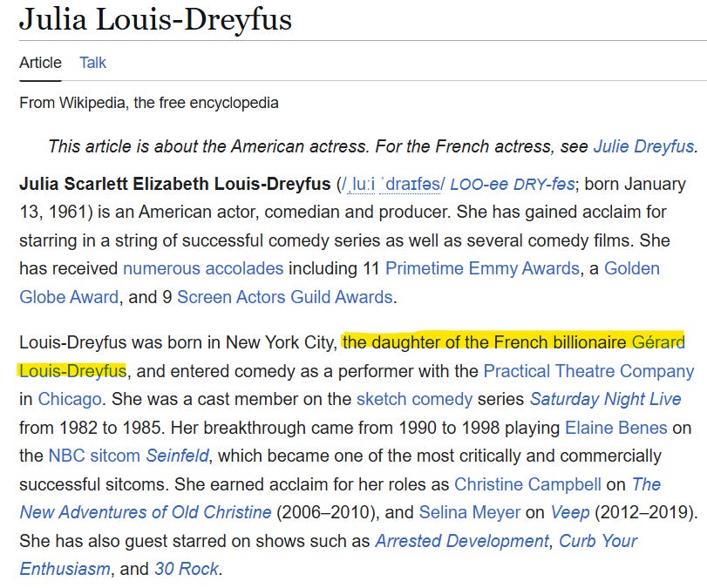Follow the Primetime Emmy Awards link

[482, 268]
